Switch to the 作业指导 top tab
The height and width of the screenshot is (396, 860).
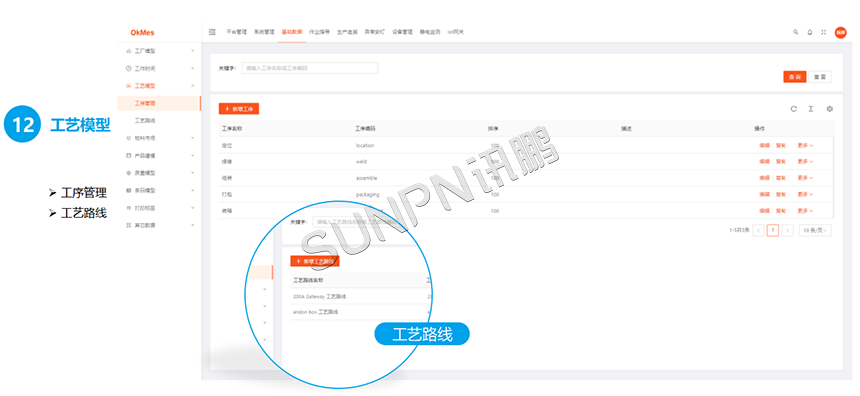(319, 32)
